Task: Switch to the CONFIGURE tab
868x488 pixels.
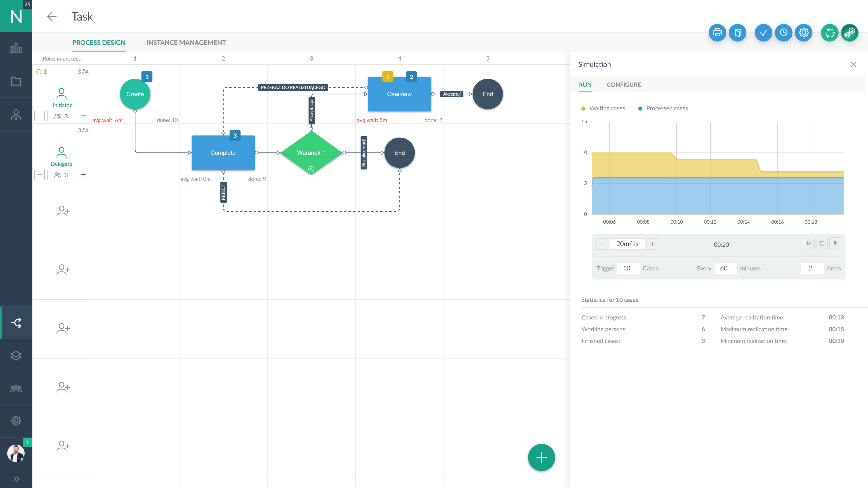Action: point(624,85)
